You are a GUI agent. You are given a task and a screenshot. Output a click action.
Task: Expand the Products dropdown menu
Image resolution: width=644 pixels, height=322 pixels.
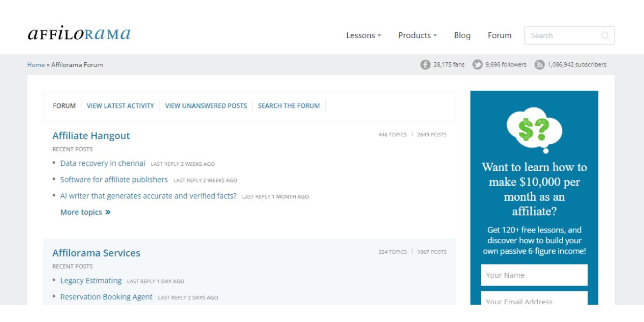pos(417,35)
